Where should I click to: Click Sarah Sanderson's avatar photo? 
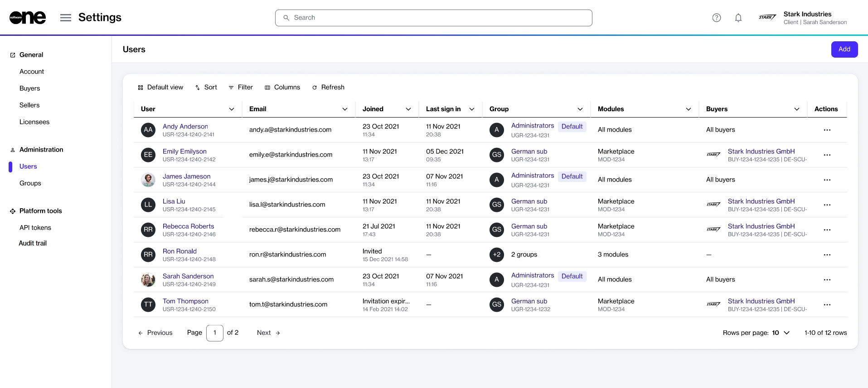[x=148, y=280]
